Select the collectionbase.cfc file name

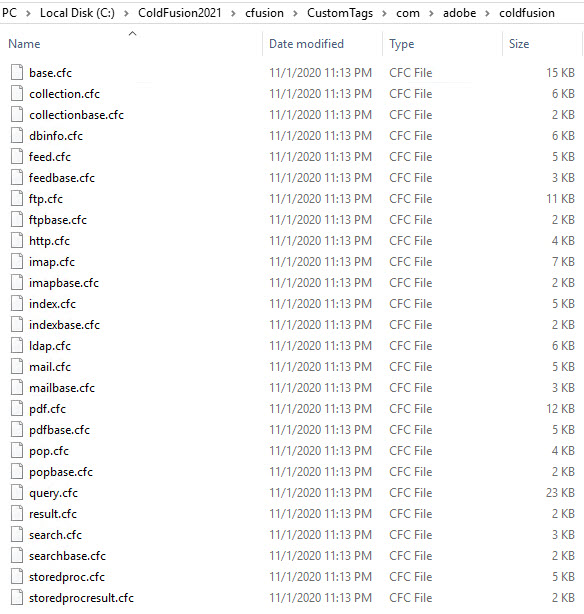coord(76,114)
